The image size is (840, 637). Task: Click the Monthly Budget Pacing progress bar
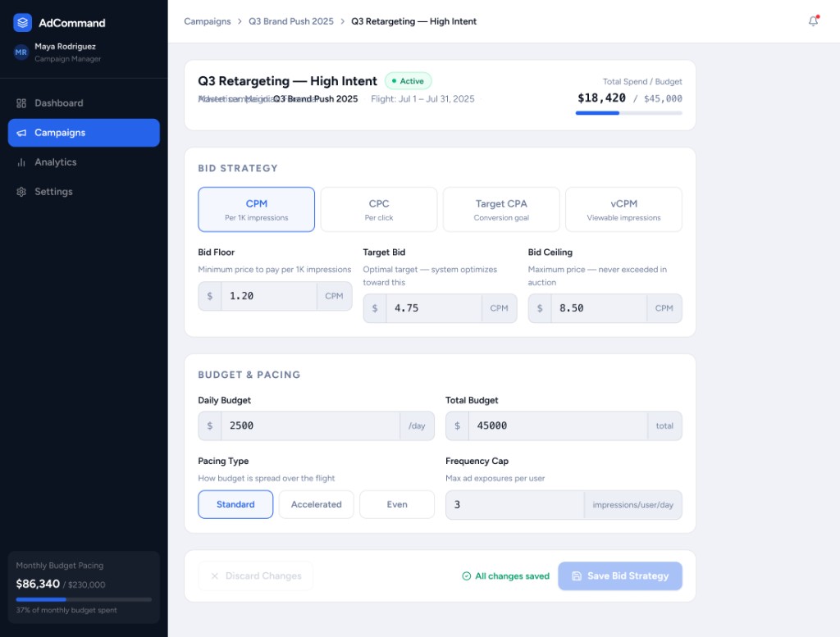tap(84, 599)
